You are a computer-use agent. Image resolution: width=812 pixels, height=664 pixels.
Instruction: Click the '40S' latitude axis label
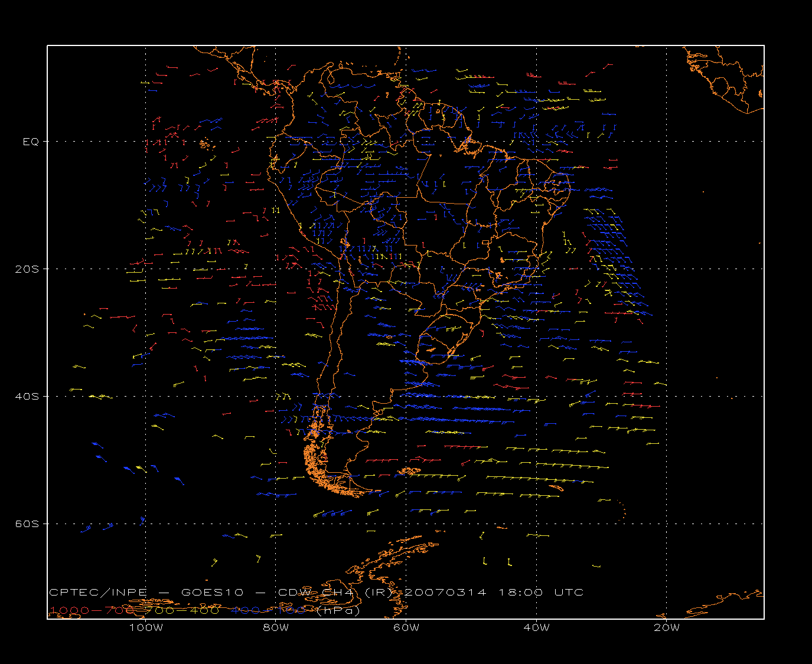pyautogui.click(x=28, y=397)
